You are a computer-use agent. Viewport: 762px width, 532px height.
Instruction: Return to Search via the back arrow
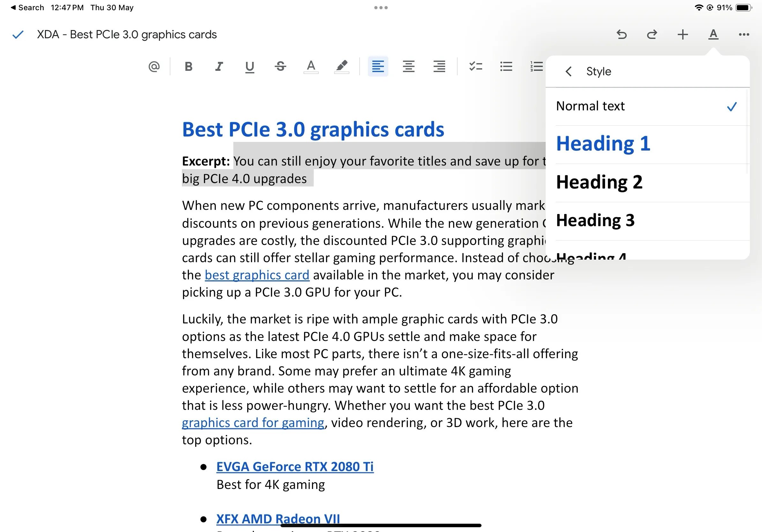[x=27, y=8]
